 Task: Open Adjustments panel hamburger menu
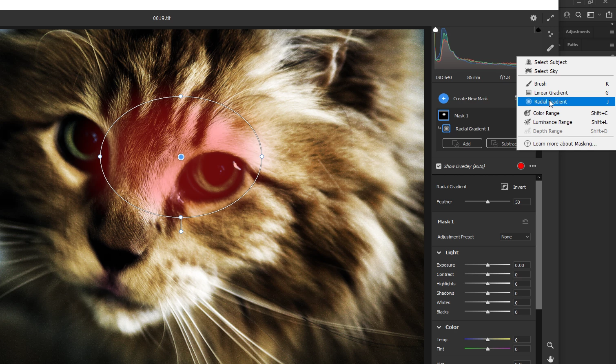[x=612, y=32]
